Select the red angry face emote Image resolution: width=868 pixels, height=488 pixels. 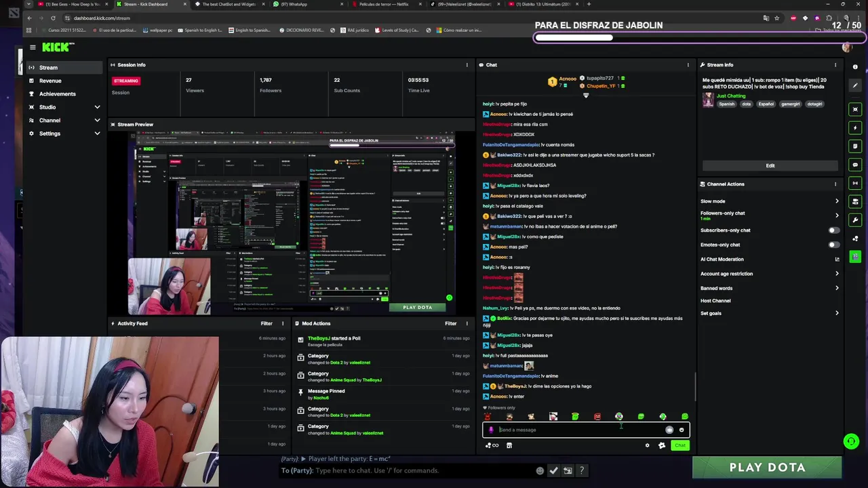tap(597, 417)
